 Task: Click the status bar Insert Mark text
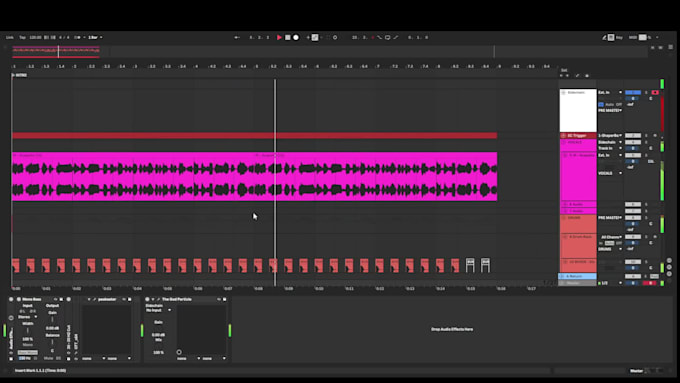(40, 370)
